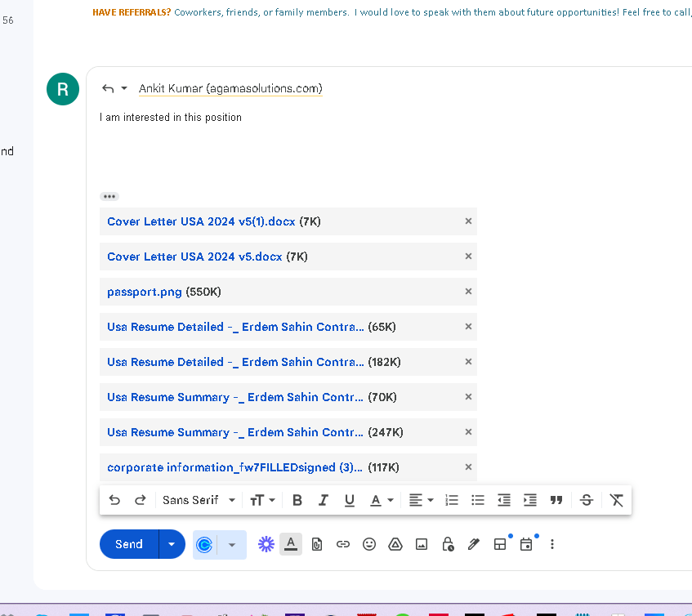Viewport: 692px width, 616px height.
Task: Remove the Cover Letter USA 2024 v5.docx attachment
Action: pyautogui.click(x=468, y=257)
